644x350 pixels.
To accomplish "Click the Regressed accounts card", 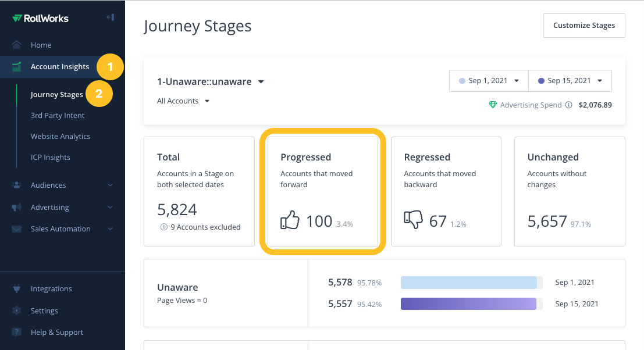I will pyautogui.click(x=446, y=192).
